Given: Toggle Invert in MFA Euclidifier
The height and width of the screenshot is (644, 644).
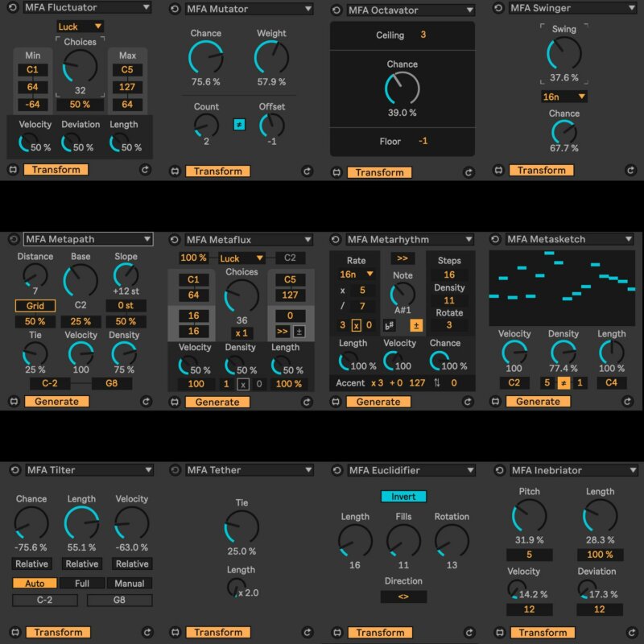Looking at the screenshot, I should pos(403,497).
